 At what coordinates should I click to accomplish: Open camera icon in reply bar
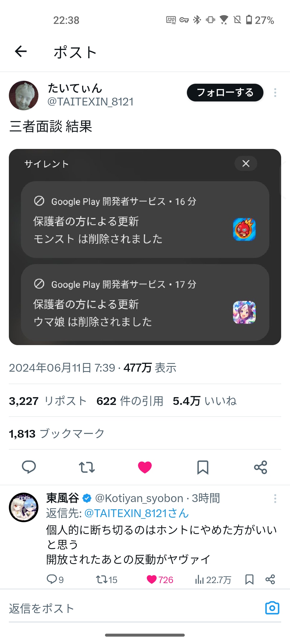[x=272, y=608]
